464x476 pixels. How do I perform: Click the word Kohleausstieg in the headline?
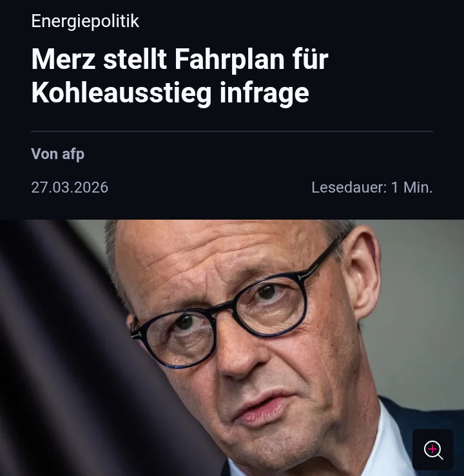[121, 93]
